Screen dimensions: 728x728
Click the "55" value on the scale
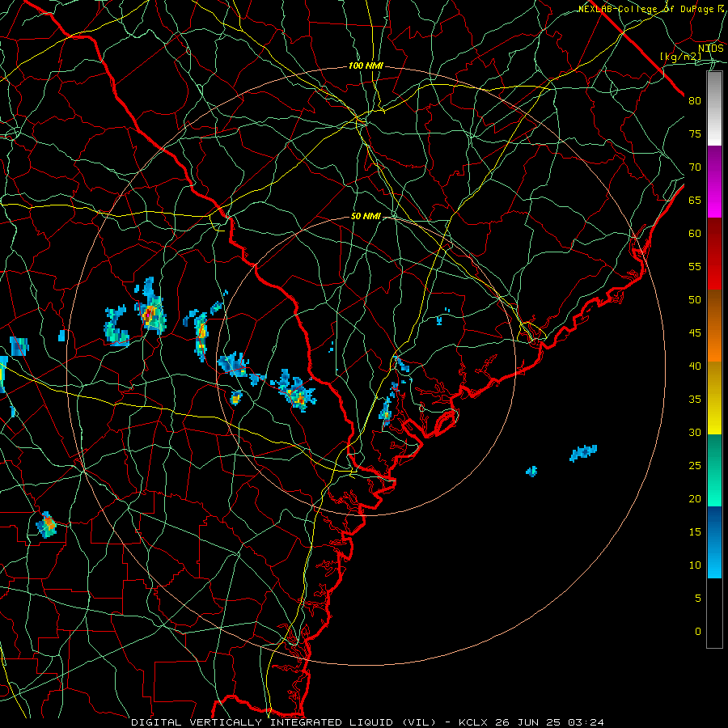695,266
